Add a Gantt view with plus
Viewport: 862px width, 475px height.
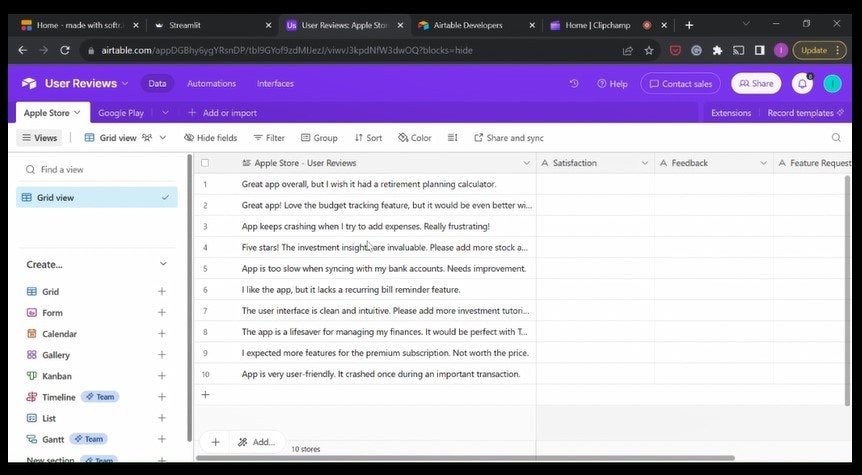162,439
